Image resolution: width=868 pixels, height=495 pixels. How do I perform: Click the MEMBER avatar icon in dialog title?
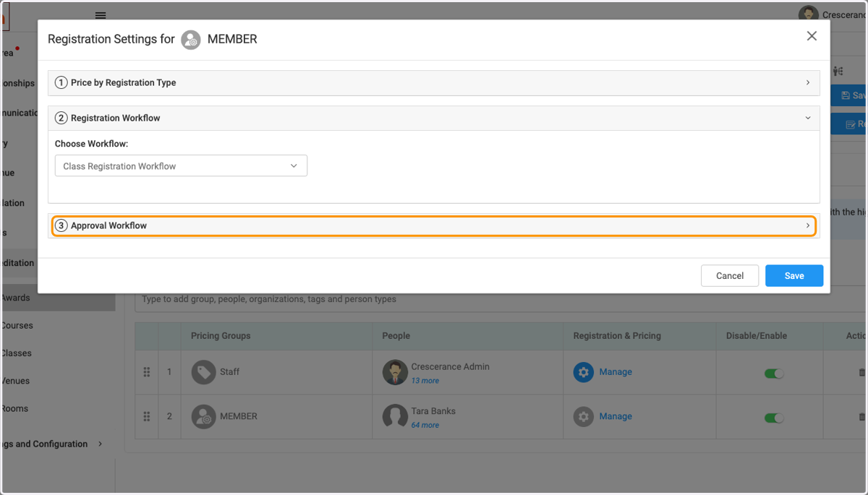tap(191, 40)
